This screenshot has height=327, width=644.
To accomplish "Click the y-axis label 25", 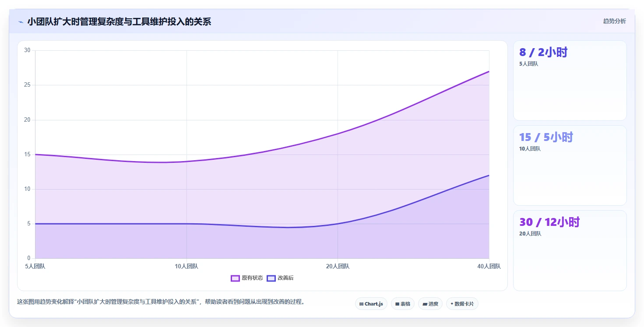I will (x=27, y=85).
